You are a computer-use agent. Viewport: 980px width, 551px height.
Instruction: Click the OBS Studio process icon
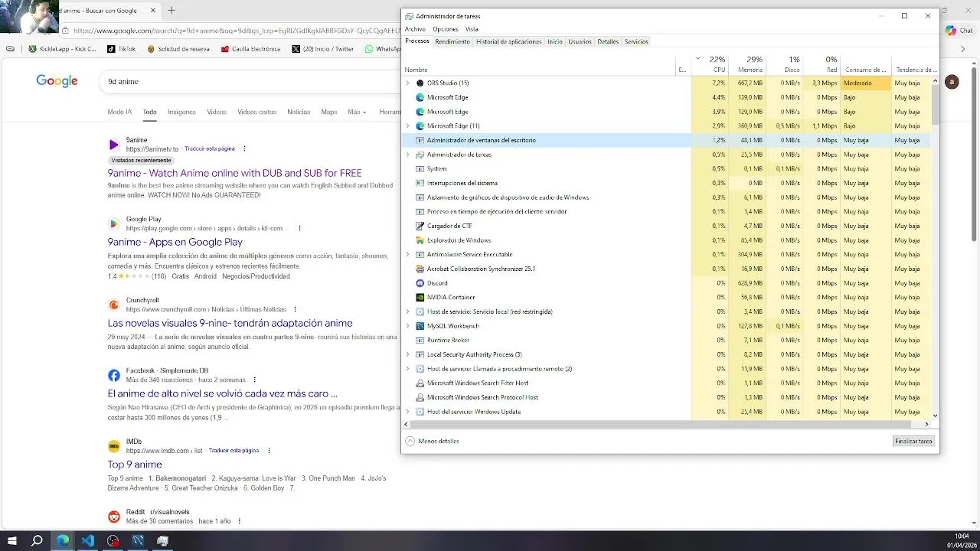[420, 83]
